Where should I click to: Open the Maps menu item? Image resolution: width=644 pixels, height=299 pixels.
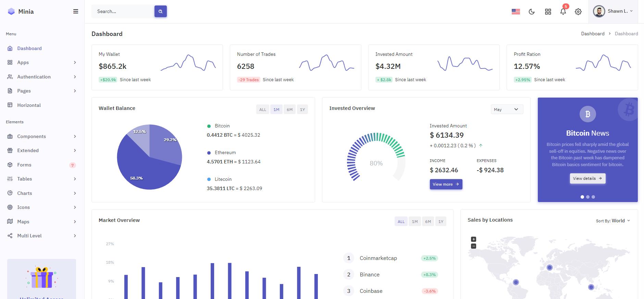(42, 222)
